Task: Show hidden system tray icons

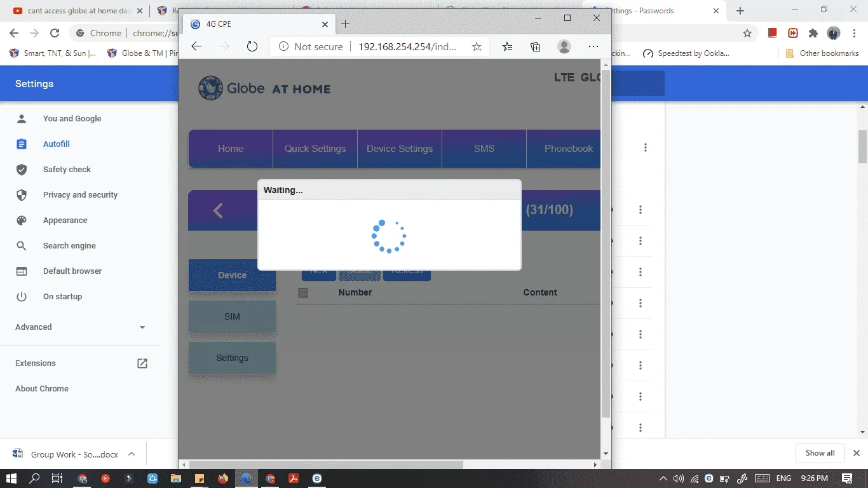Action: (x=663, y=478)
